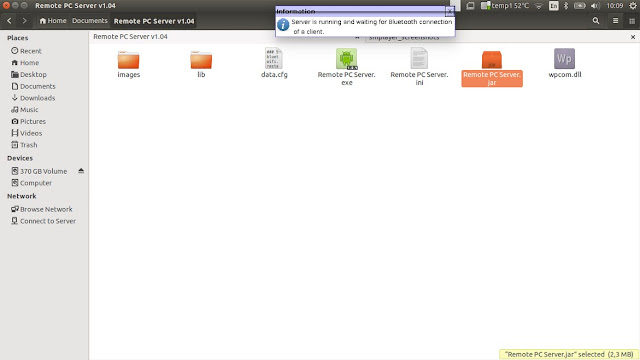The image size is (640, 360).
Task: Select the data.cfg file icon
Action: coord(274,58)
